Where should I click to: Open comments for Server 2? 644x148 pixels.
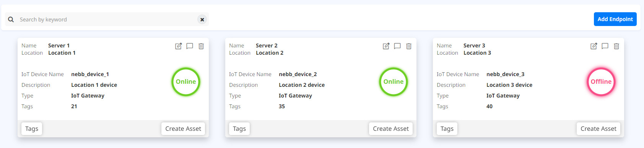pos(397,46)
